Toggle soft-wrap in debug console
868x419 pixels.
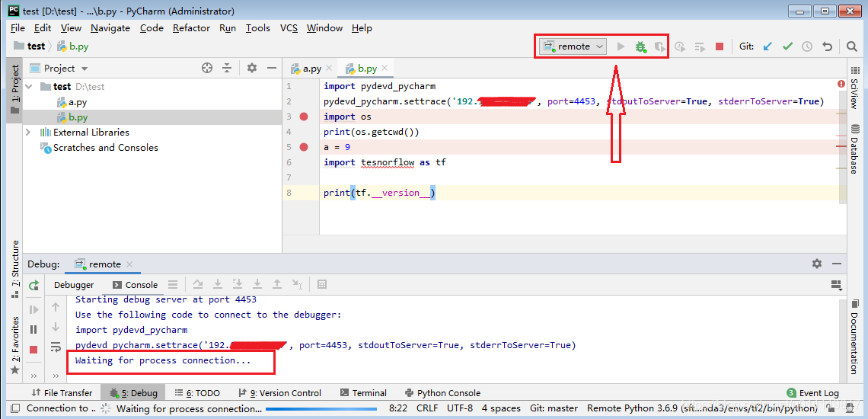56,347
